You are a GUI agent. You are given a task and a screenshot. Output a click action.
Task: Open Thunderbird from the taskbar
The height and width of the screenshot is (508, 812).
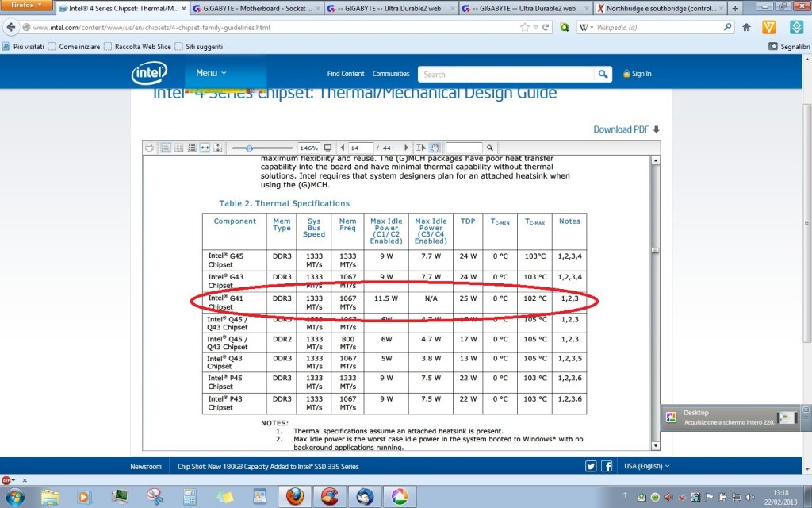(x=365, y=497)
